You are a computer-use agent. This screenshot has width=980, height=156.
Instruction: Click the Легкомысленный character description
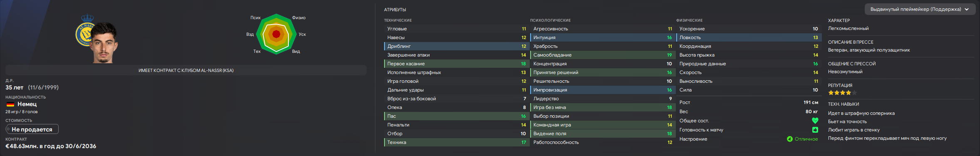848,29
